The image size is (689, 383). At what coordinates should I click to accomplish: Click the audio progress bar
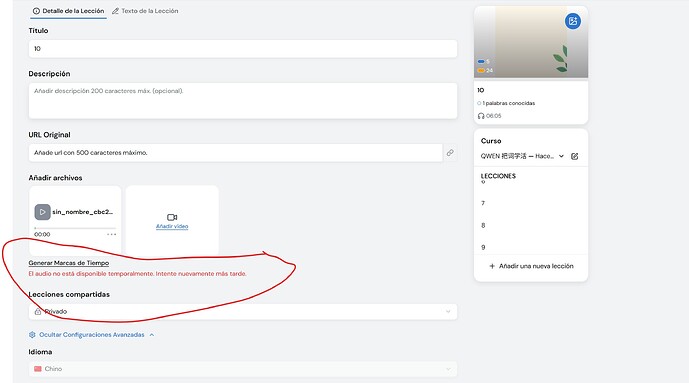click(x=75, y=228)
